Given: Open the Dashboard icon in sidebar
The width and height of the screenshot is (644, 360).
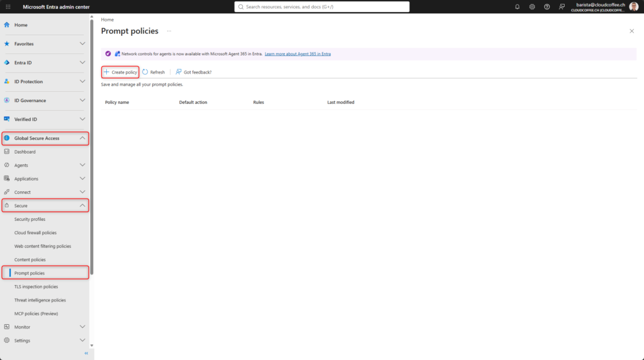Looking at the screenshot, I should coord(6,152).
